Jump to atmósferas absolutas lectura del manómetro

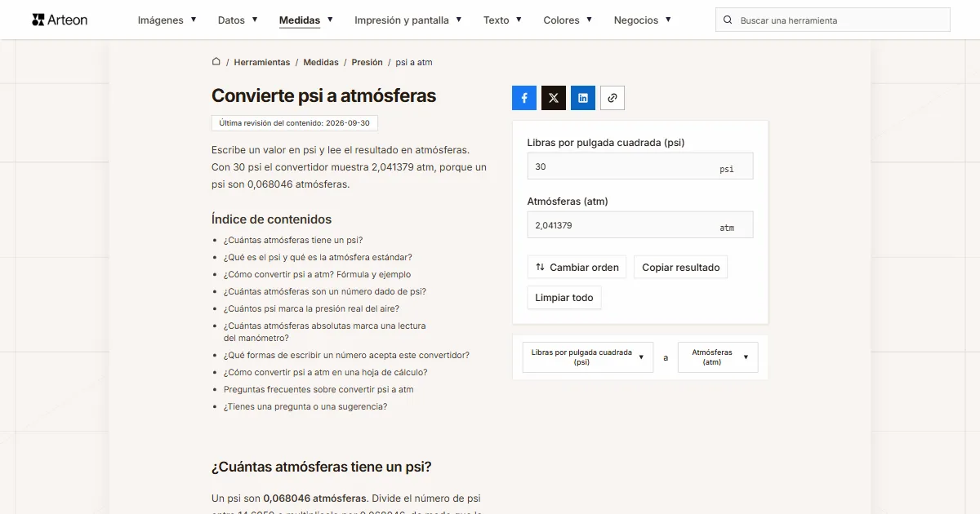325,331
